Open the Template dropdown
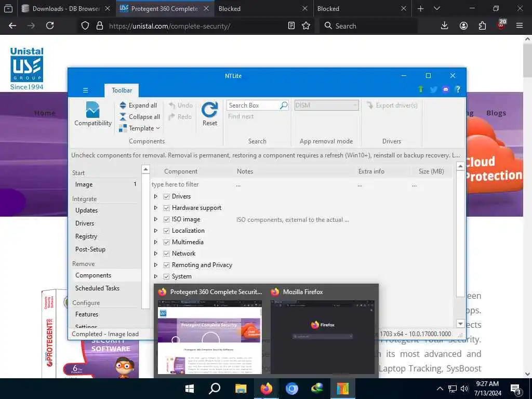532x399 pixels. [x=140, y=128]
